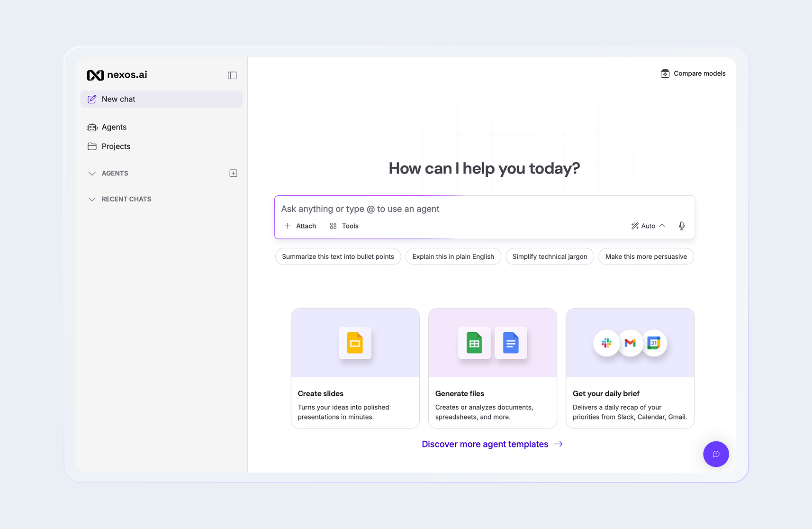Open the Slack icon in the daily brief card
Screen dimensions: 812x529
606,343
